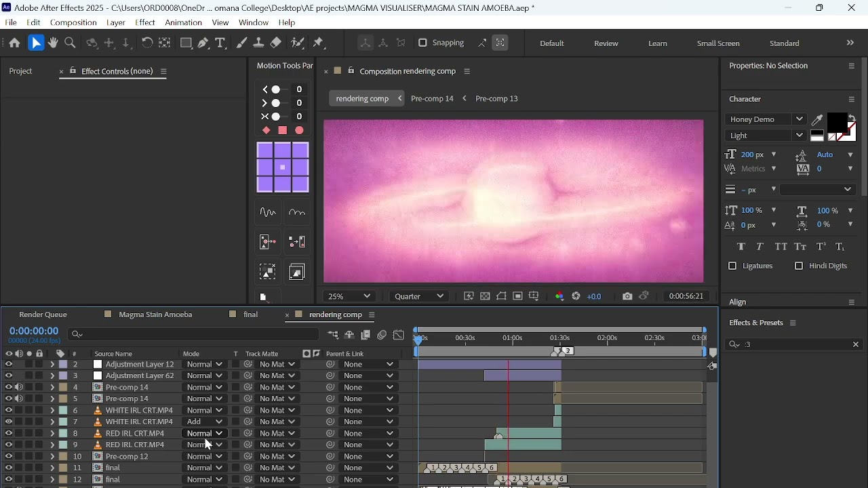Hide the Adjustment Layer 12 layer
Viewport: 868px width, 488px height.
(9, 365)
